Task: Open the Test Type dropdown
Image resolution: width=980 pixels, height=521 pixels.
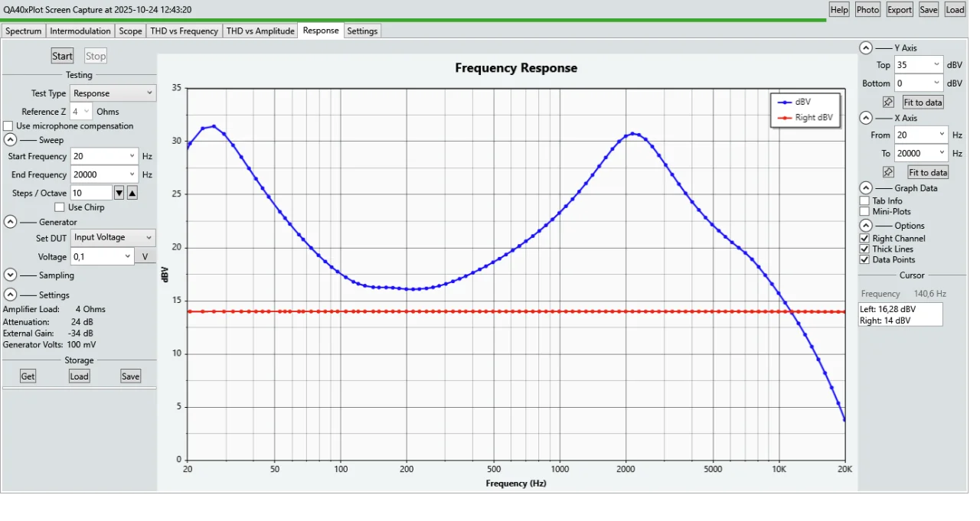Action: pos(113,93)
